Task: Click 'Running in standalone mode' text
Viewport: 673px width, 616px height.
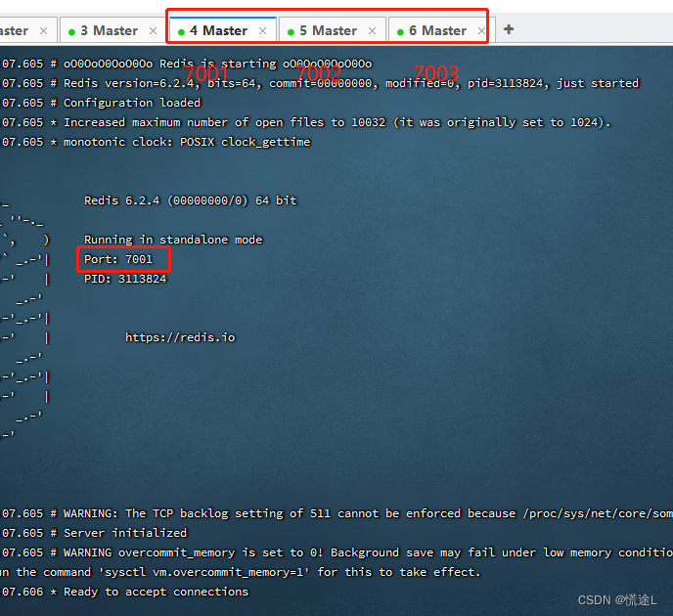Action: click(173, 240)
